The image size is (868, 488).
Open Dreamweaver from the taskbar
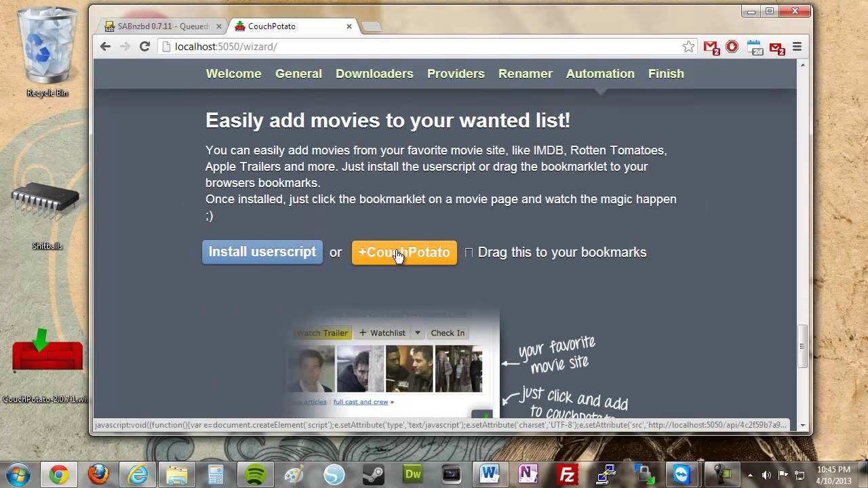pyautogui.click(x=412, y=474)
